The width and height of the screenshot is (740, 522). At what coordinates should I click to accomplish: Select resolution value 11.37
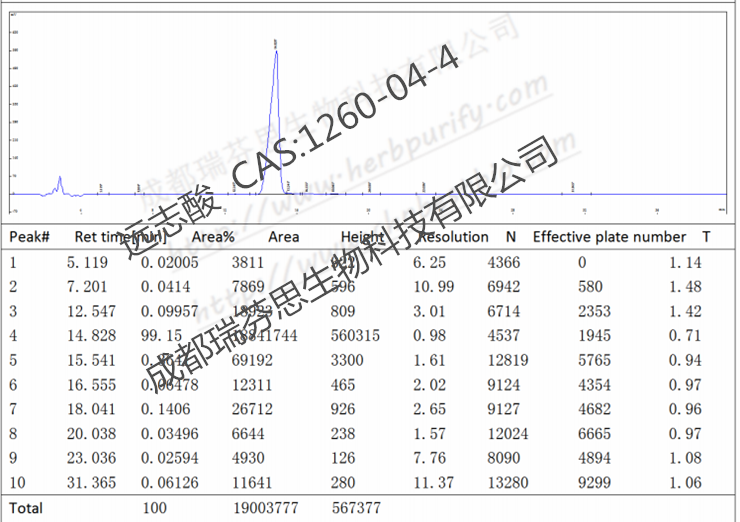[x=432, y=483]
